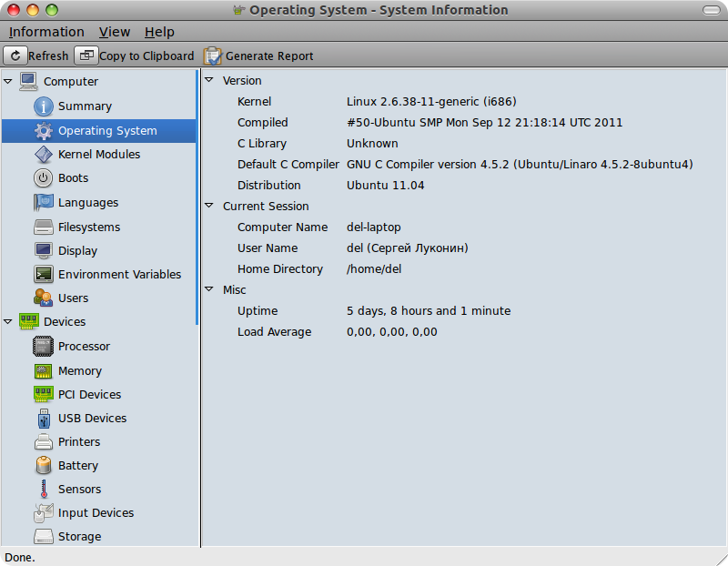The image size is (728, 566).
Task: Click the Memory module icon
Action: coord(43,371)
